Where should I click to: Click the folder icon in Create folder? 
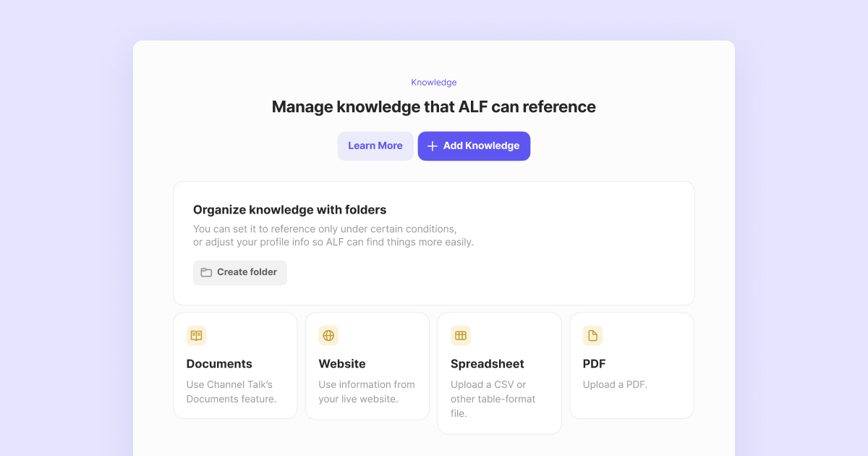pyautogui.click(x=206, y=272)
